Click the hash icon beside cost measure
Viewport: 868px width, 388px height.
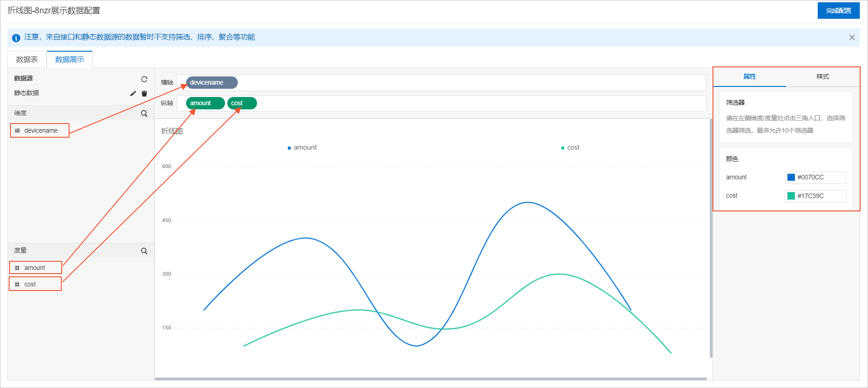[17, 285]
